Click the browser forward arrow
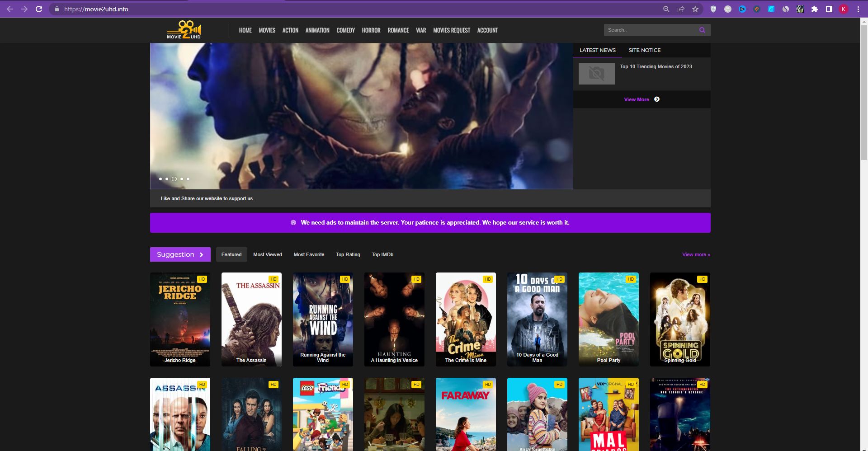Viewport: 868px width, 451px height. tap(24, 9)
